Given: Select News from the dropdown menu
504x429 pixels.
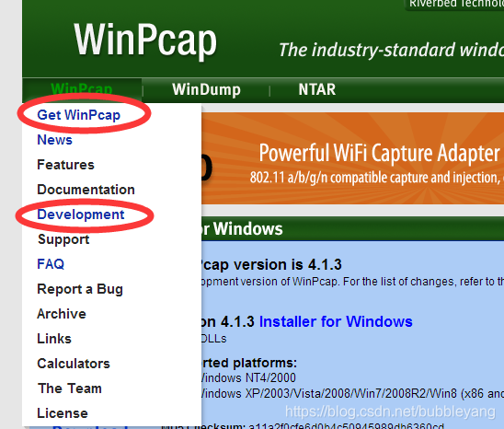Looking at the screenshot, I should [54, 140].
